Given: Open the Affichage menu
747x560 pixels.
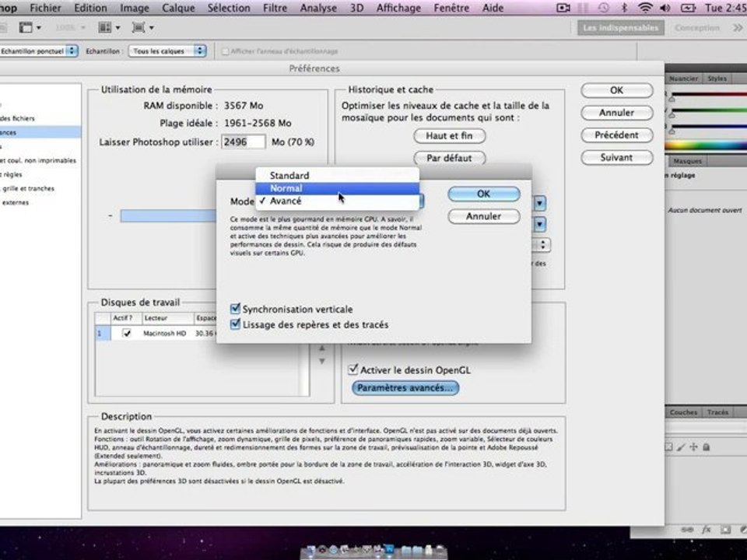Looking at the screenshot, I should click(398, 8).
